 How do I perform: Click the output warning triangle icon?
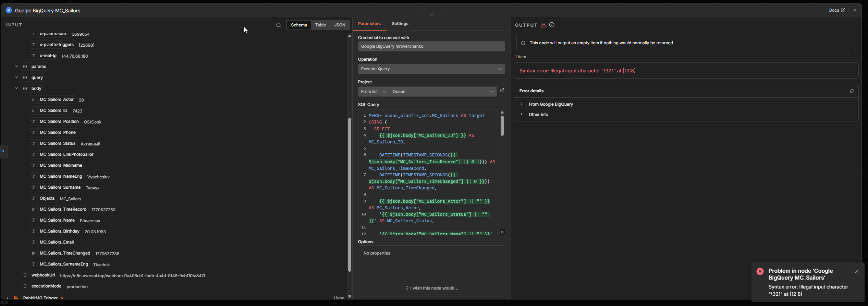(x=543, y=25)
